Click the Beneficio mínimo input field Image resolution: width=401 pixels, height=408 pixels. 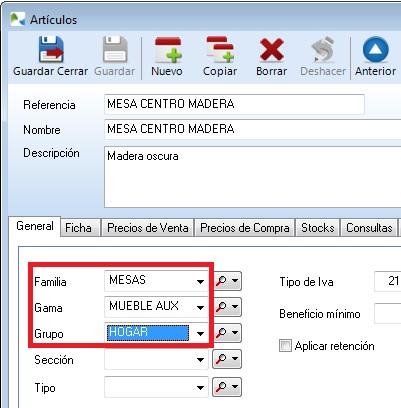click(x=388, y=313)
